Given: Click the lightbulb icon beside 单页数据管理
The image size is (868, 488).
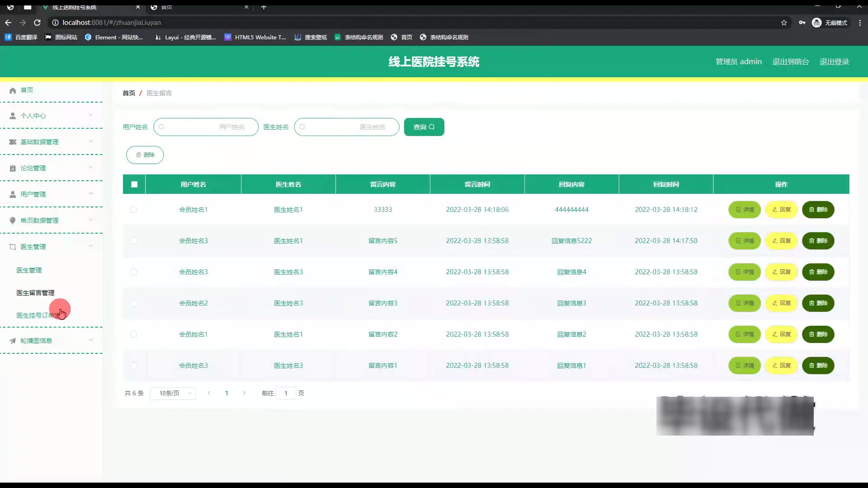Looking at the screenshot, I should [x=13, y=221].
